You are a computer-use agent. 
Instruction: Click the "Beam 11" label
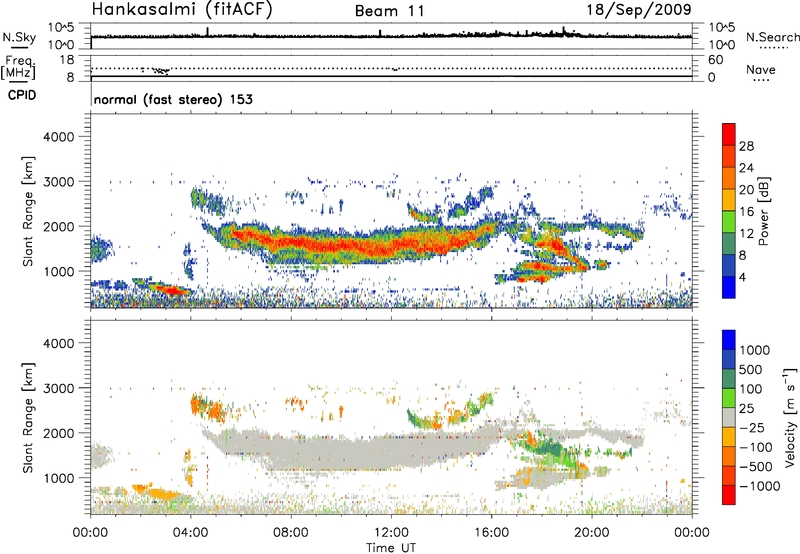(390, 11)
